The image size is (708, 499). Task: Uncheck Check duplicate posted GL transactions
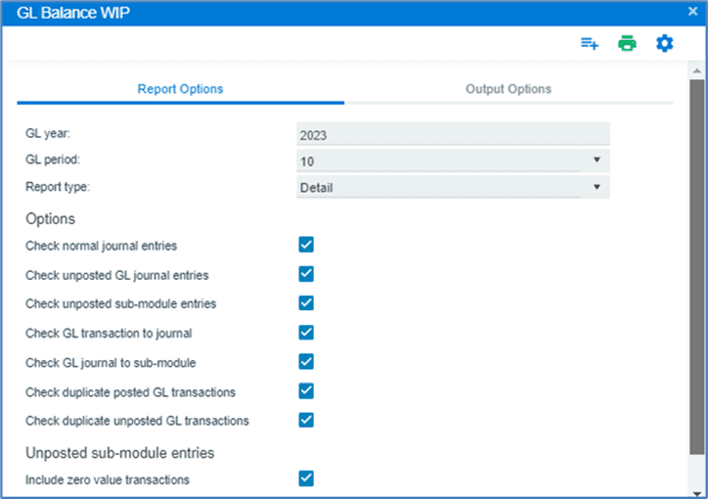click(306, 391)
